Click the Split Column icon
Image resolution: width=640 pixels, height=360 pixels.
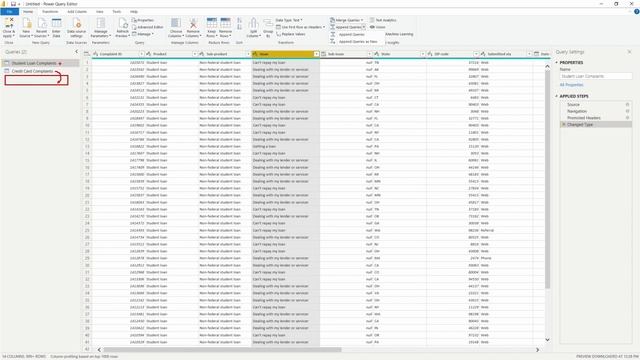point(253,23)
